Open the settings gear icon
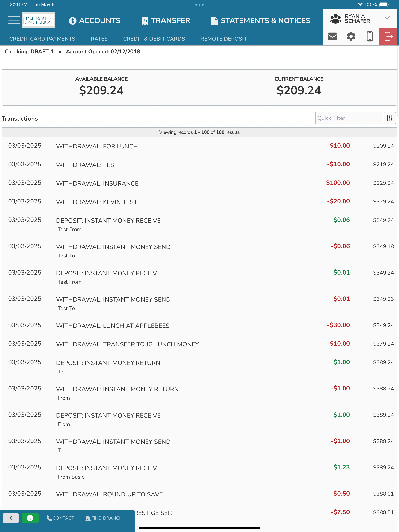399x532 pixels. pyautogui.click(x=351, y=36)
